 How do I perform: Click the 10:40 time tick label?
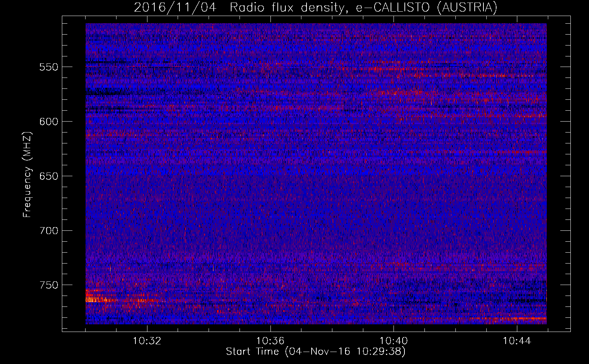pyautogui.click(x=394, y=341)
